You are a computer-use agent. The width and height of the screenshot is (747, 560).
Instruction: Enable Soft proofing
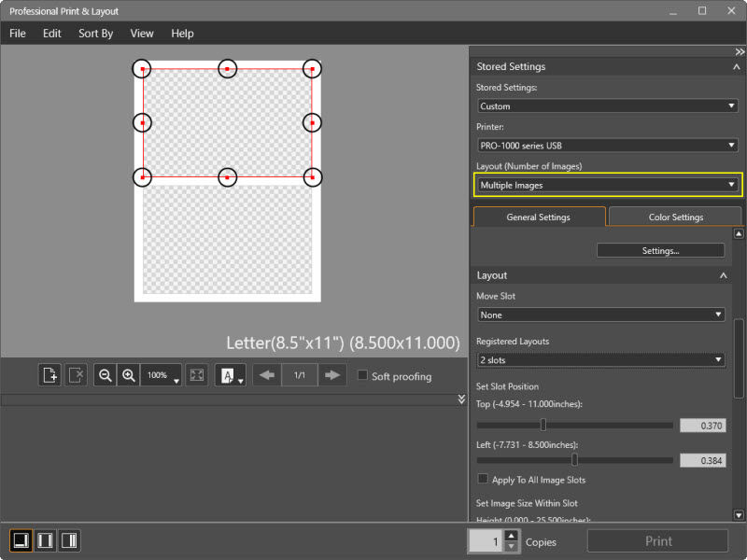coord(362,376)
